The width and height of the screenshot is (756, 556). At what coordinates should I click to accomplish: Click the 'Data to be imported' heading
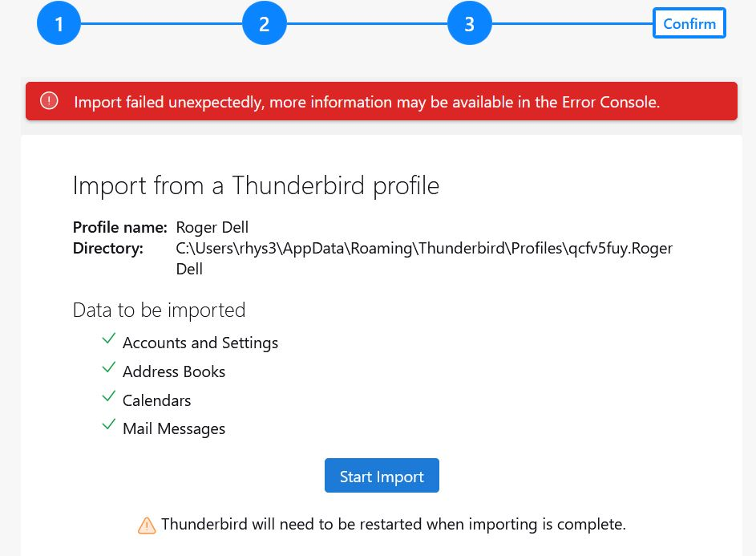coord(159,310)
